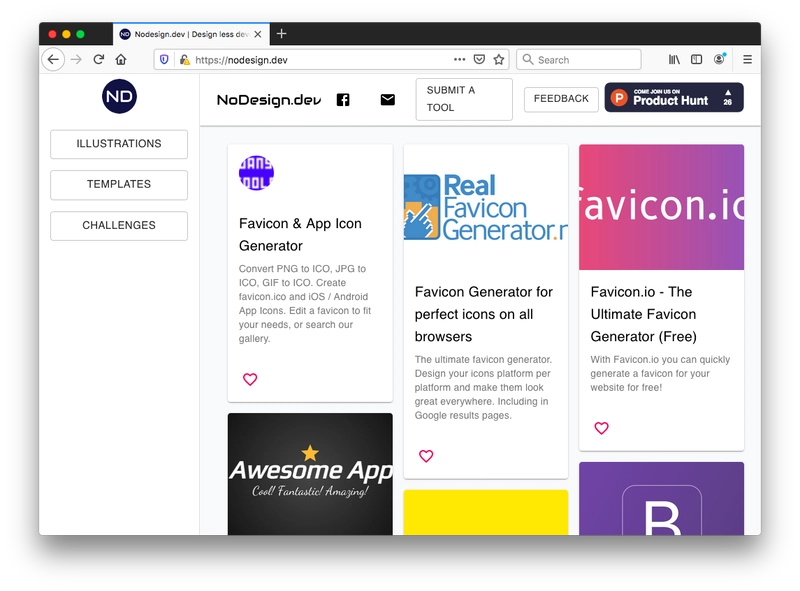Open "Favicon Generator for perfect icons" title

[x=484, y=314]
